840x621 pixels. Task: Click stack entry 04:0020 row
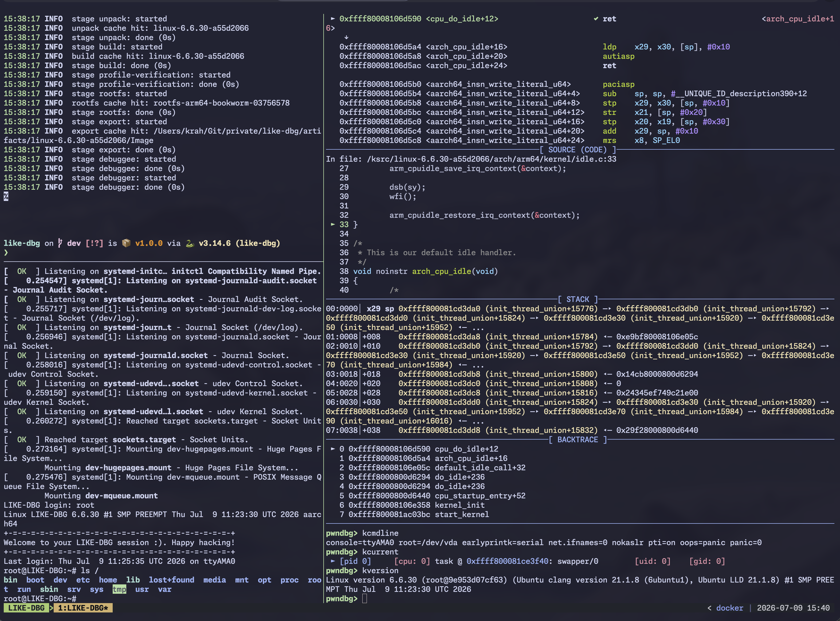point(473,383)
